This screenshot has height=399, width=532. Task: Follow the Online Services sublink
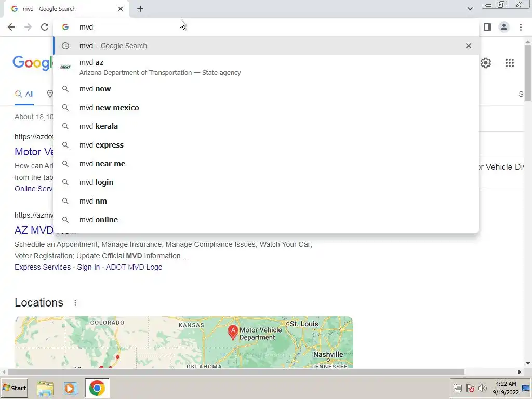[34, 189]
